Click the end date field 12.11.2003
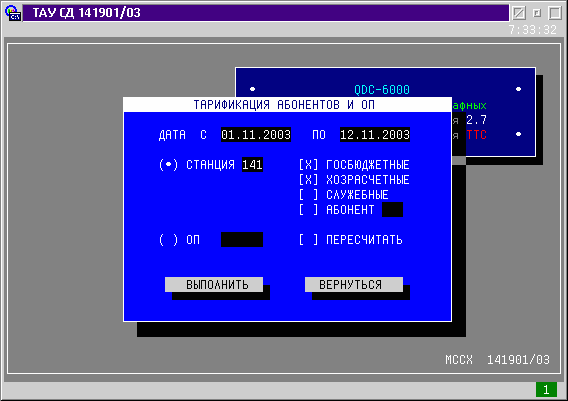Screen dimensions: 568x401 (x=375, y=135)
